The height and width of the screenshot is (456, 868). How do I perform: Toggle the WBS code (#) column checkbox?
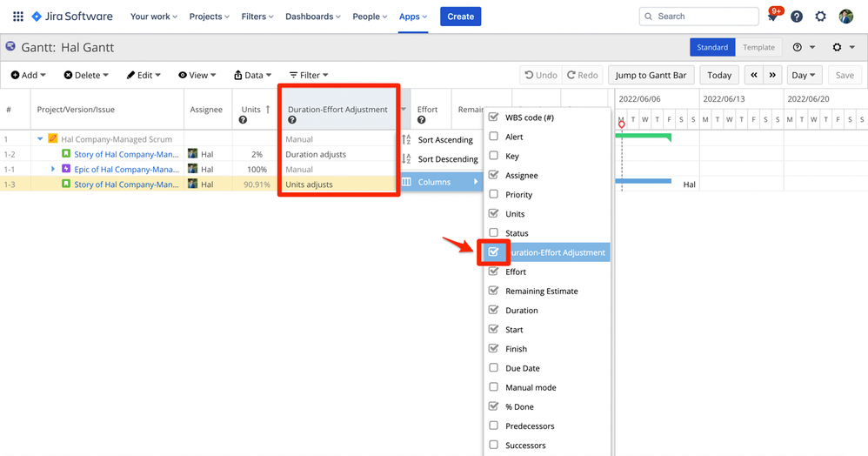[x=494, y=117]
